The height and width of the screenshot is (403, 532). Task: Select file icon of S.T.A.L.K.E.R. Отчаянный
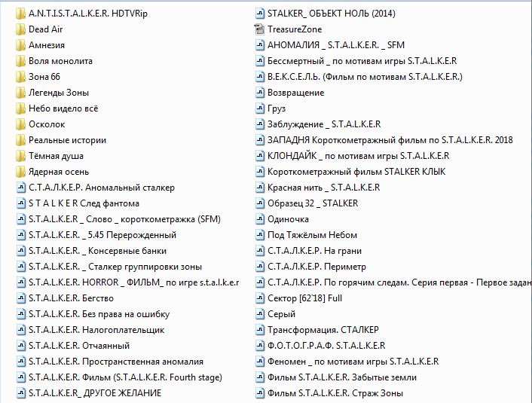(x=21, y=346)
